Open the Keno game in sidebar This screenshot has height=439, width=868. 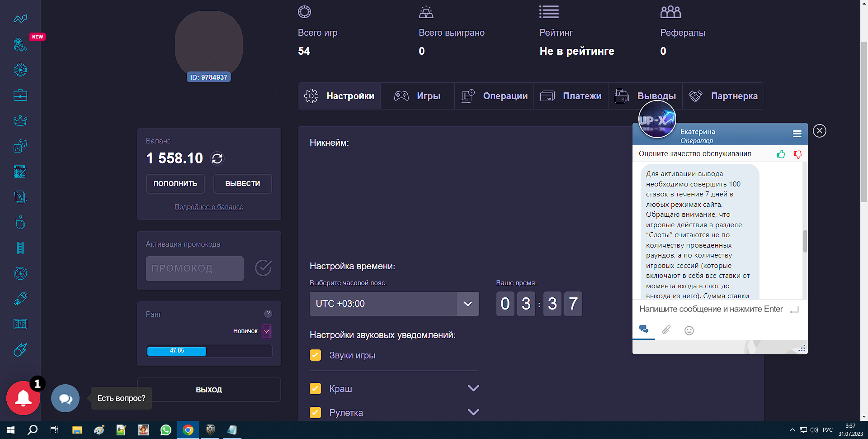point(20,172)
